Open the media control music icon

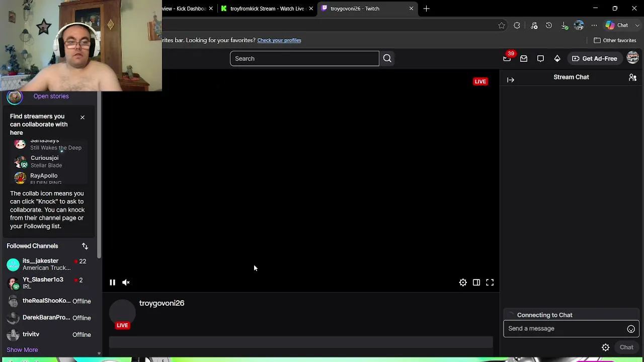(x=534, y=26)
